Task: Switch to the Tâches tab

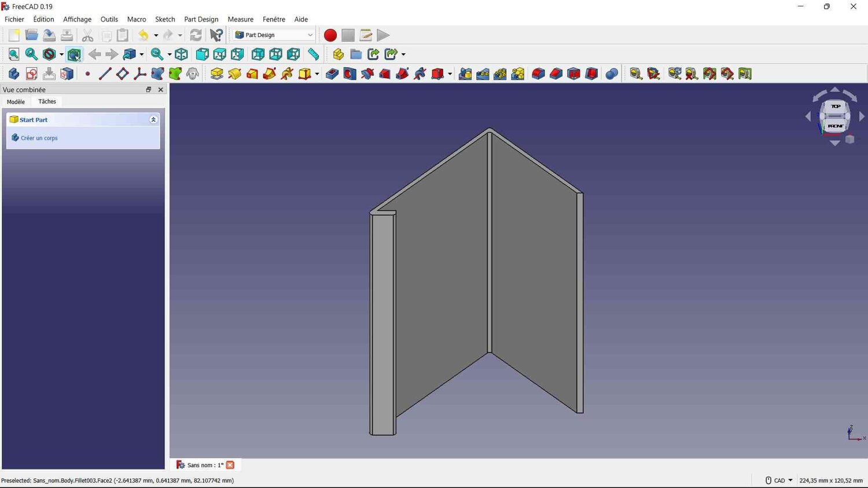Action: [x=47, y=101]
